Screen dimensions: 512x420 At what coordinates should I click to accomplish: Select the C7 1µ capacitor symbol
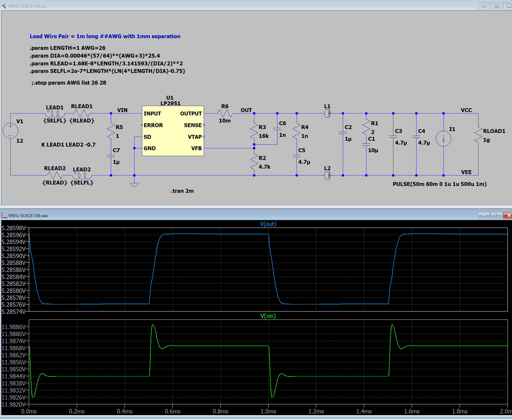111,156
